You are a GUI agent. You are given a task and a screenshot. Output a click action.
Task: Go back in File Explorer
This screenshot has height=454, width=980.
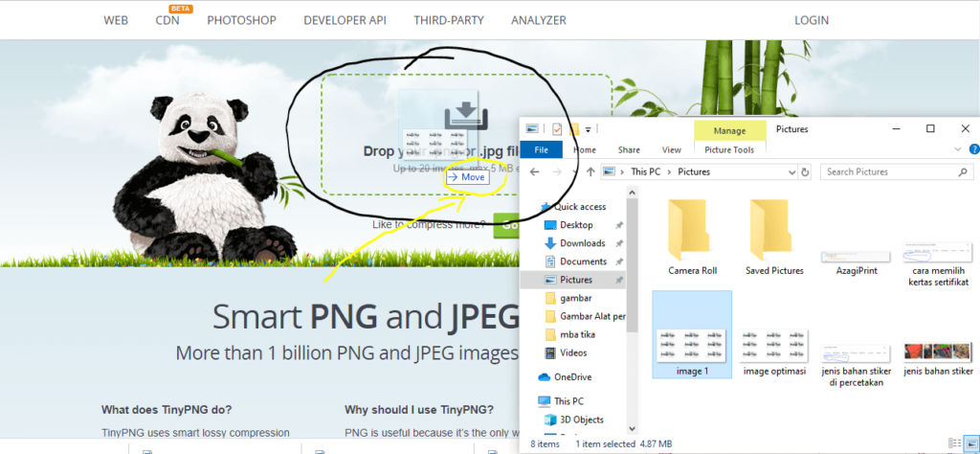coord(534,171)
